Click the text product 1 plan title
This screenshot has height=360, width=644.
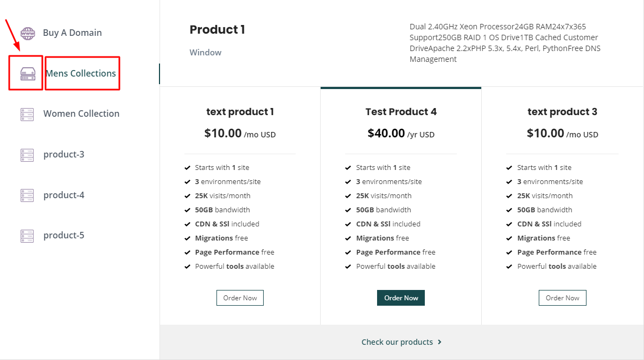(x=240, y=112)
